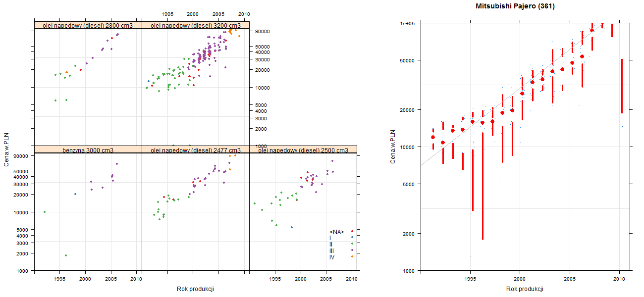Click "2010" on the top axis above the 3200 cm3 panel
Screen dimensions: 644x297
click(244, 14)
